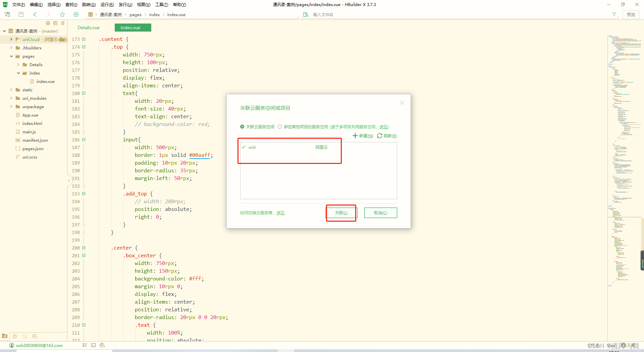The height and width of the screenshot is (352, 644).
Task: Open App.vue in the project tree
Action: pyautogui.click(x=30, y=115)
